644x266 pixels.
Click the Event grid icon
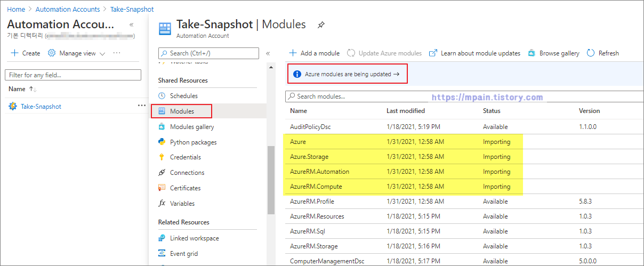click(162, 254)
